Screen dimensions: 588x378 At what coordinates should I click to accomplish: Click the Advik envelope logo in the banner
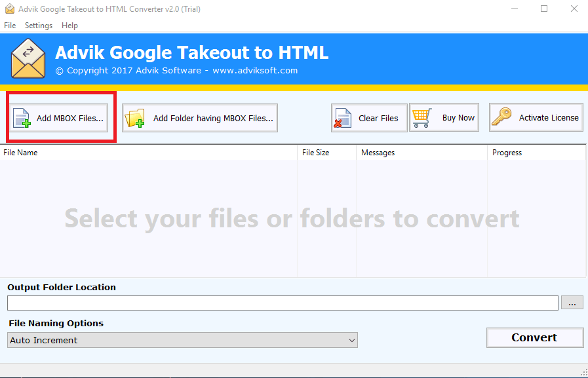pyautogui.click(x=28, y=58)
